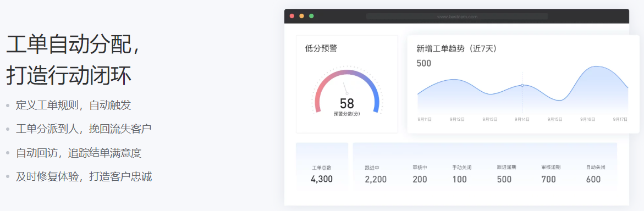Image resolution: width=644 pixels, height=211 pixels.
Task: Click the 工单总数 label
Action: click(322, 168)
